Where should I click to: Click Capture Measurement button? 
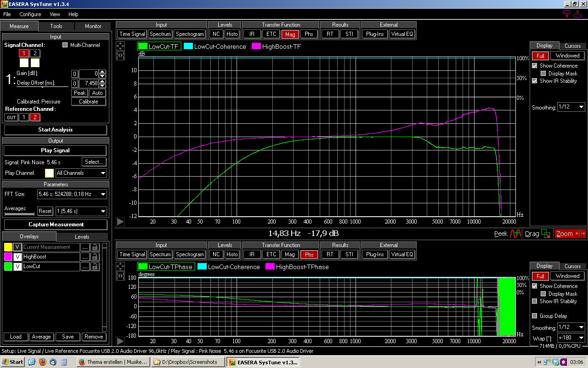tap(56, 224)
